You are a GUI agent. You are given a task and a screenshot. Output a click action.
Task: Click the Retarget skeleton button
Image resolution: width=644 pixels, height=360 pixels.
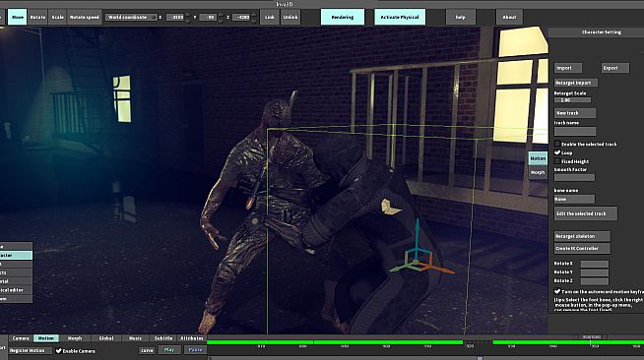(x=582, y=236)
